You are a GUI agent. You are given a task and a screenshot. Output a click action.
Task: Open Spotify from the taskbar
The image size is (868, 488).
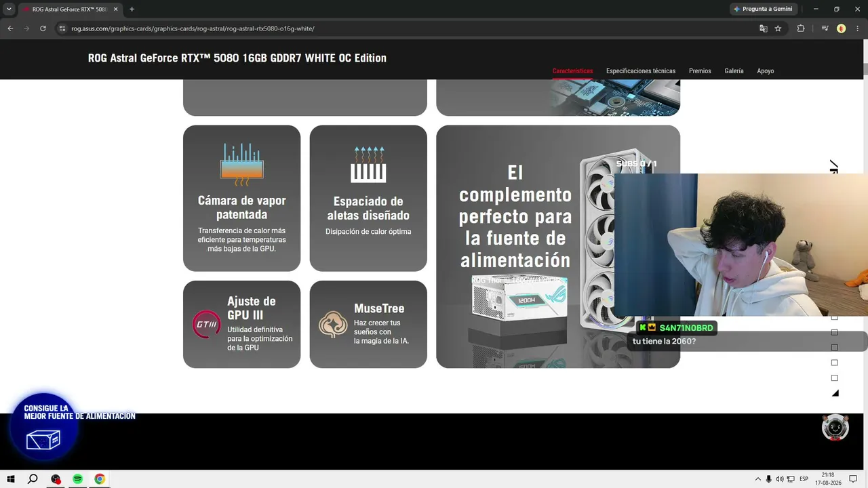point(77,479)
